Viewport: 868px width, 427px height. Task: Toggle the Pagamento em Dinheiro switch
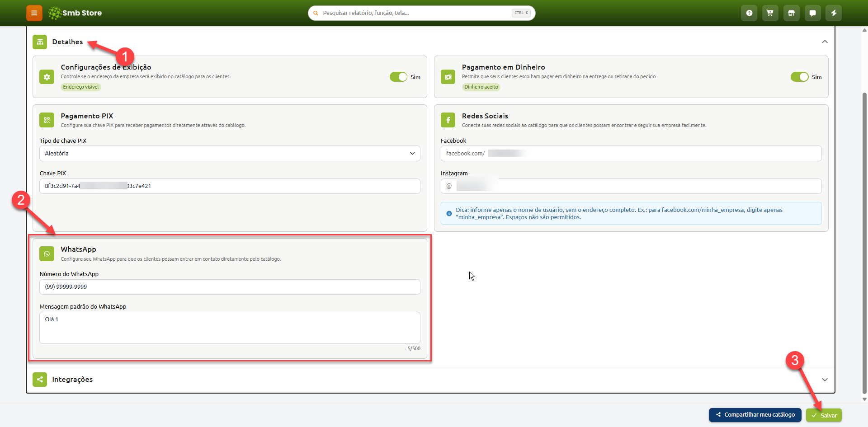pos(799,77)
